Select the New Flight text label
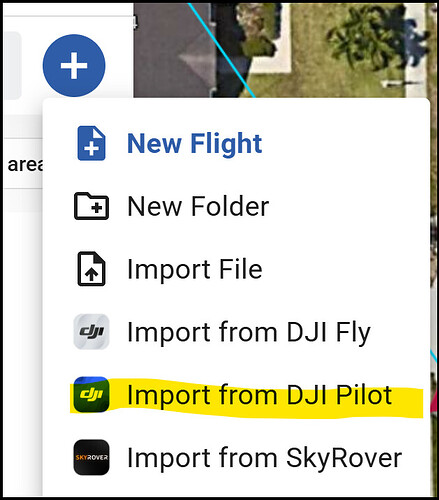 tap(195, 144)
